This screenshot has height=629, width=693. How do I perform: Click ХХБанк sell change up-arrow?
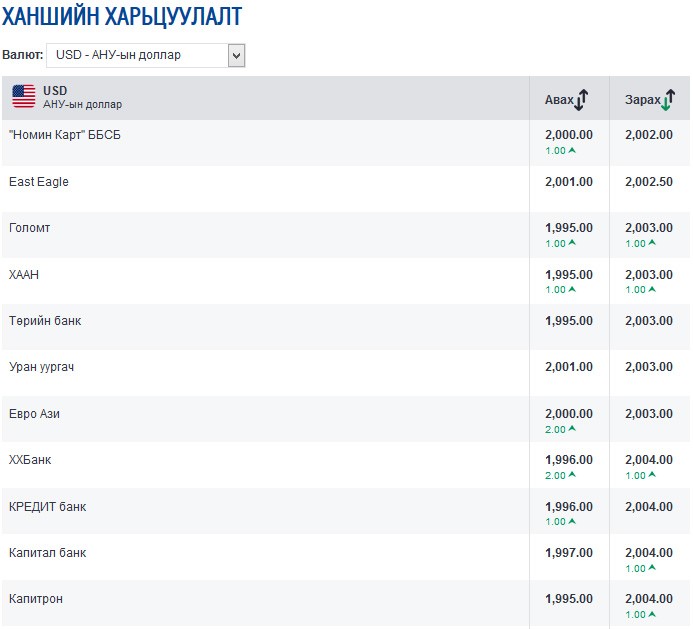tap(652, 475)
